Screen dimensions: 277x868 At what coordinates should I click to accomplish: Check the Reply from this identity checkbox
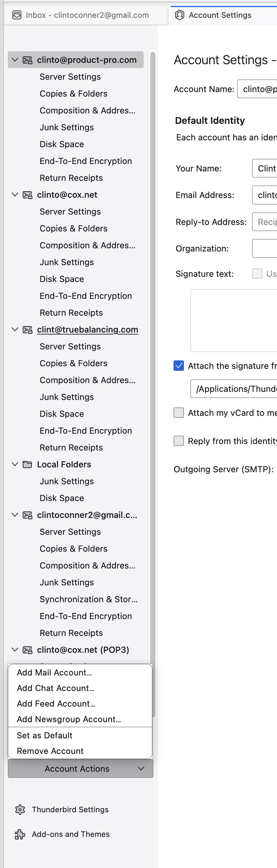click(178, 441)
